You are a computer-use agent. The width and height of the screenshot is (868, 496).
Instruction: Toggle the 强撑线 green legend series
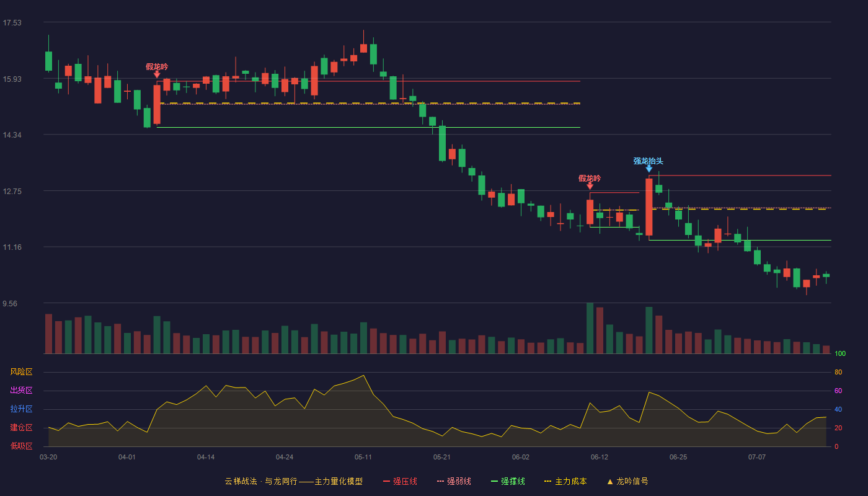click(508, 481)
